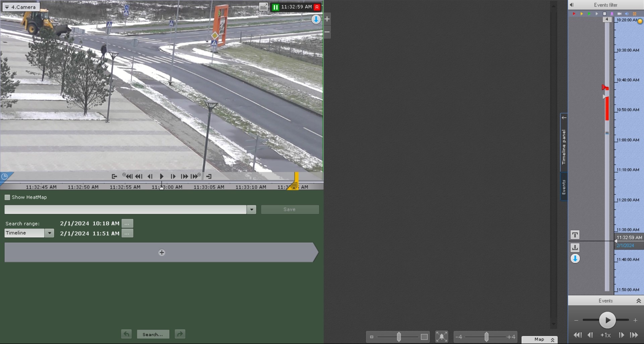This screenshot has width=644, height=344.
Task: Open the start date picker for 10:18 AM
Action: [127, 224]
